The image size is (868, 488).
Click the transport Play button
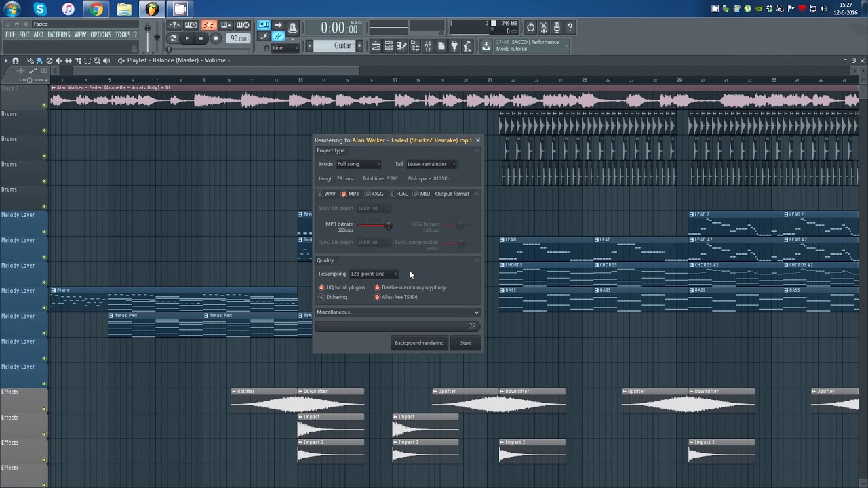(x=187, y=39)
